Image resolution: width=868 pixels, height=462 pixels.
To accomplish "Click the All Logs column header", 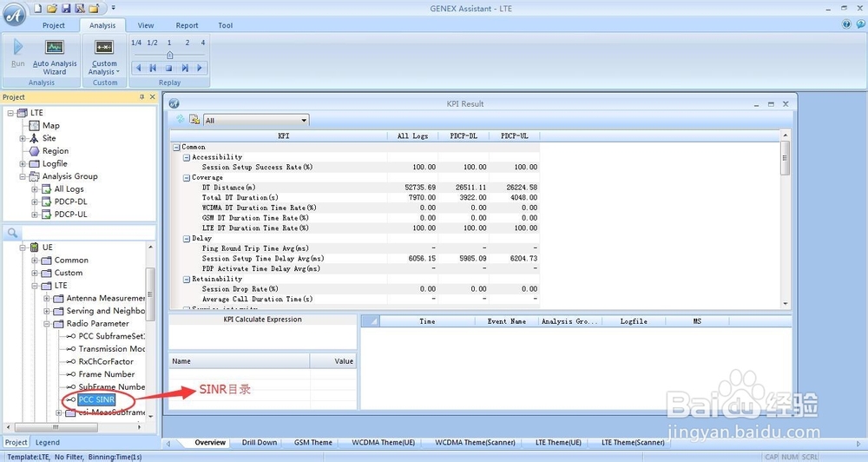I will 412,136.
